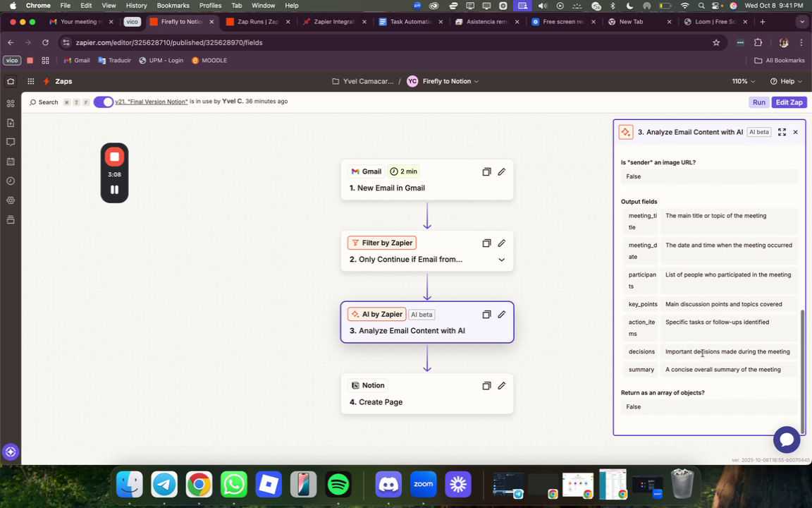
Task: Open the chat support bubble
Action: pos(787,440)
